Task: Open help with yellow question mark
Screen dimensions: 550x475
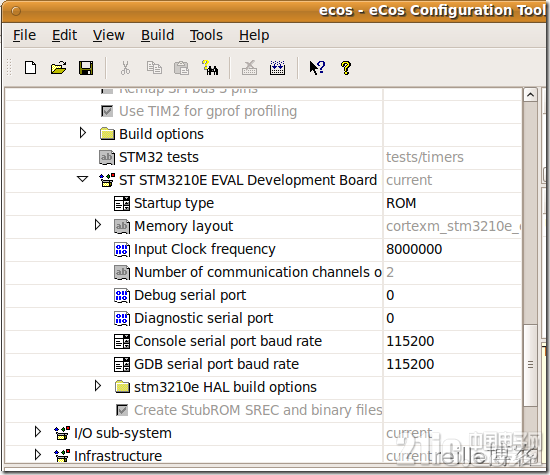Action: pos(346,68)
